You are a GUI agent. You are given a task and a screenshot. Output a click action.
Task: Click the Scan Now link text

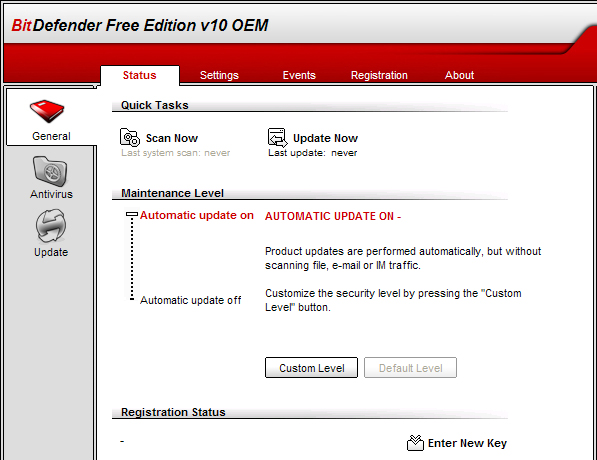click(172, 138)
